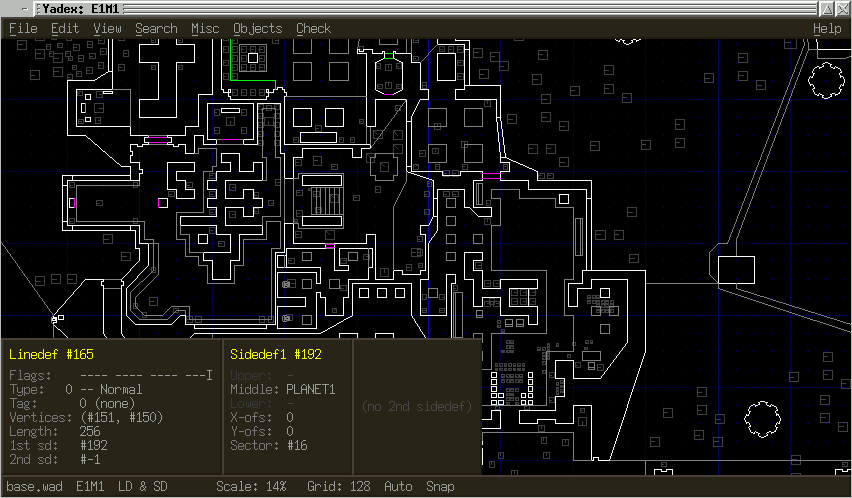
Task: Click the Y-ofs 0 value
Action: [290, 432]
